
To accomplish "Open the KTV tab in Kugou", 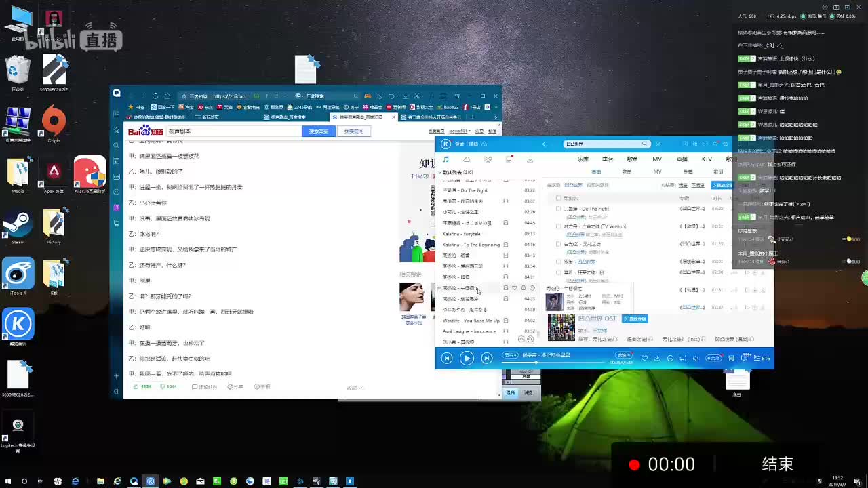I will [707, 159].
